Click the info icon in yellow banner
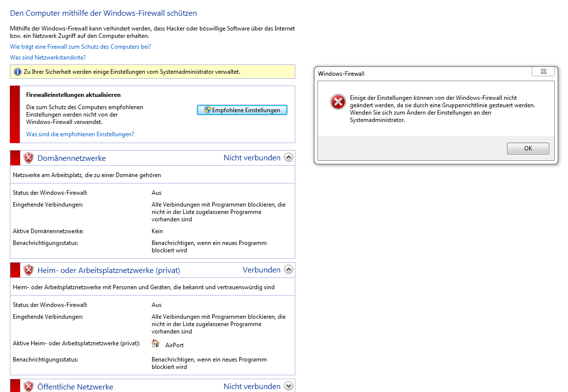This screenshot has width=568, height=392. pos(17,72)
